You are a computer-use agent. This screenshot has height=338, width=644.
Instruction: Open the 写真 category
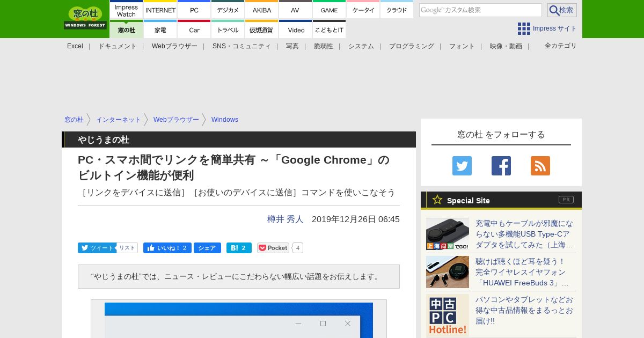[292, 46]
